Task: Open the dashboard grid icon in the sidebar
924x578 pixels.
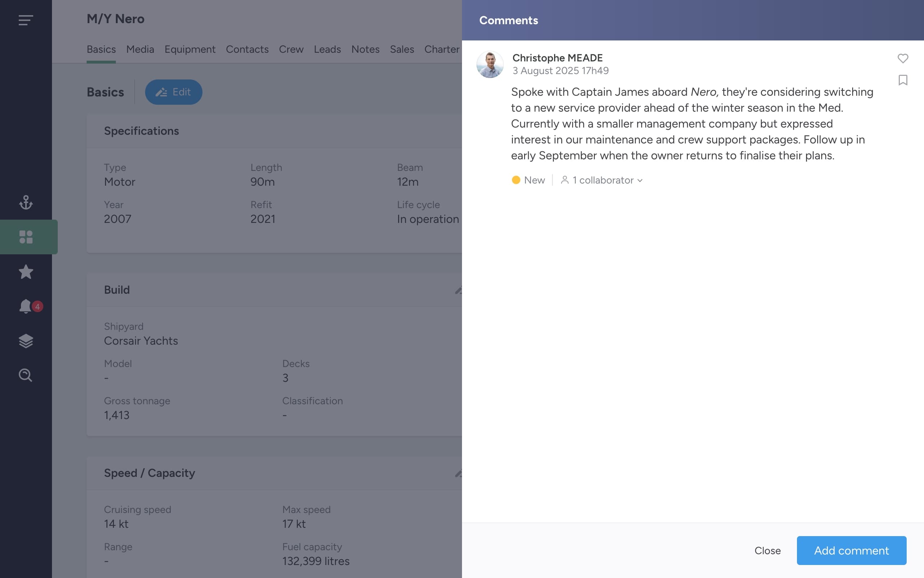Action: pyautogui.click(x=26, y=237)
